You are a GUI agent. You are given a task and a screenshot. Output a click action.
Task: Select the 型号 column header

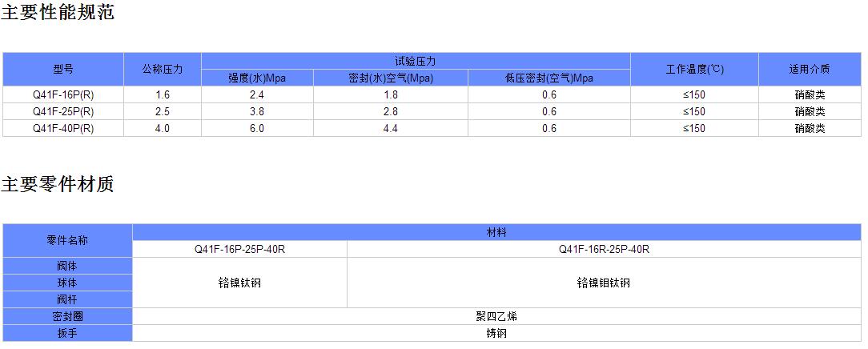(63, 70)
